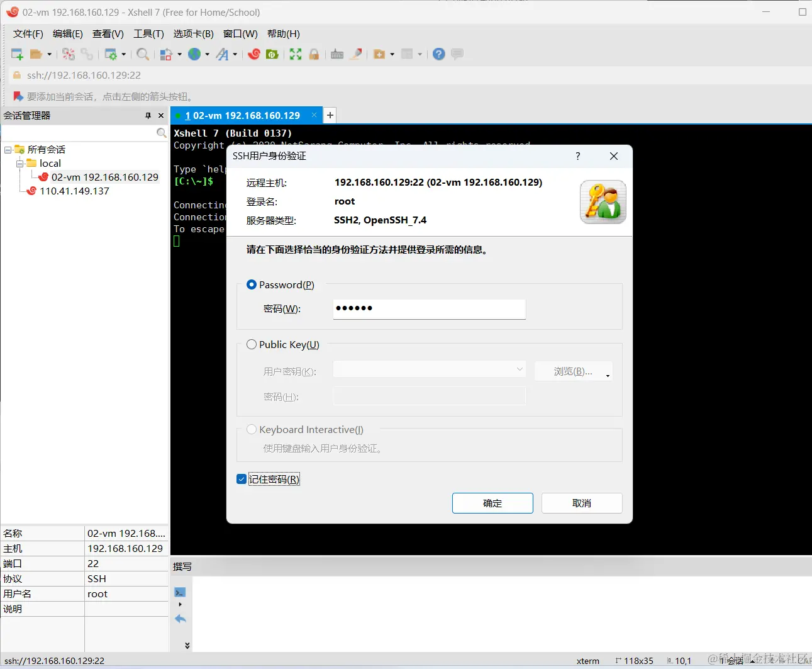Expand the font icon dropdown arrow
The height and width of the screenshot is (669, 812).
235,54
